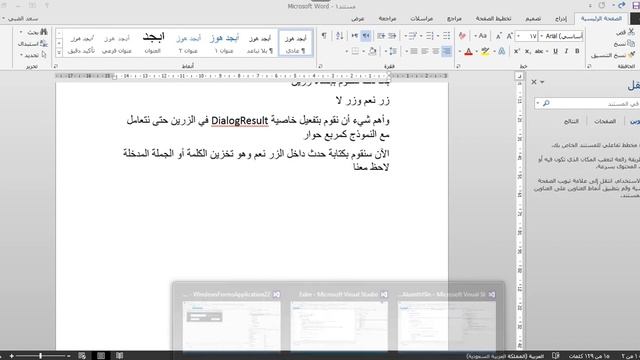
Task: Switch to the إدراج (Insert) tab
Action: 560,19
